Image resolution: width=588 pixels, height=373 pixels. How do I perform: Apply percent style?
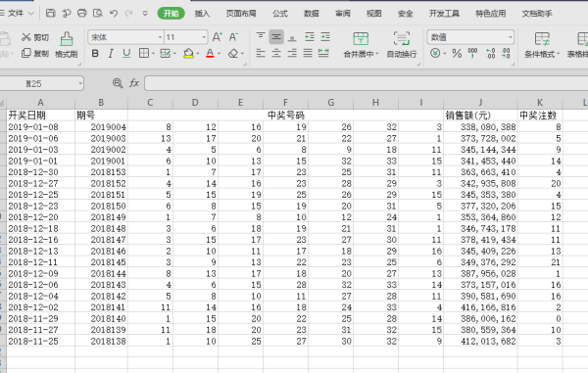(x=457, y=53)
